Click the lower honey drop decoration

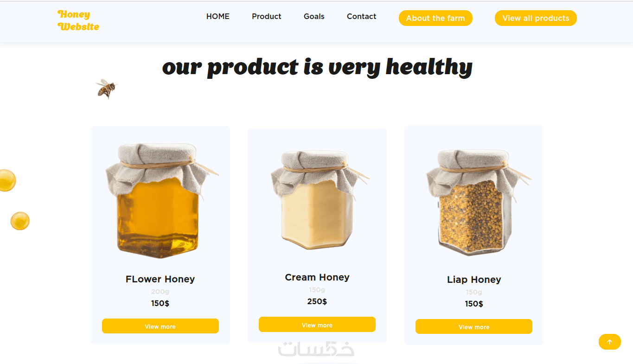pyautogui.click(x=20, y=221)
